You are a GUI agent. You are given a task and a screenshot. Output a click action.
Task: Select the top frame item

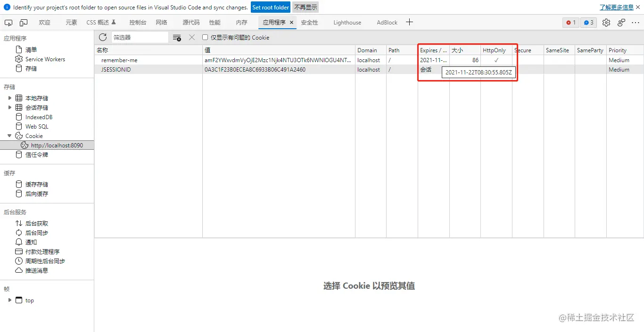click(30, 300)
